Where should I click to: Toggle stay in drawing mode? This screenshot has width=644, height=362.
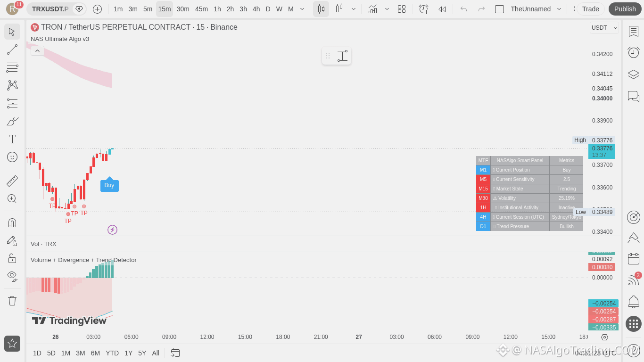point(12,240)
